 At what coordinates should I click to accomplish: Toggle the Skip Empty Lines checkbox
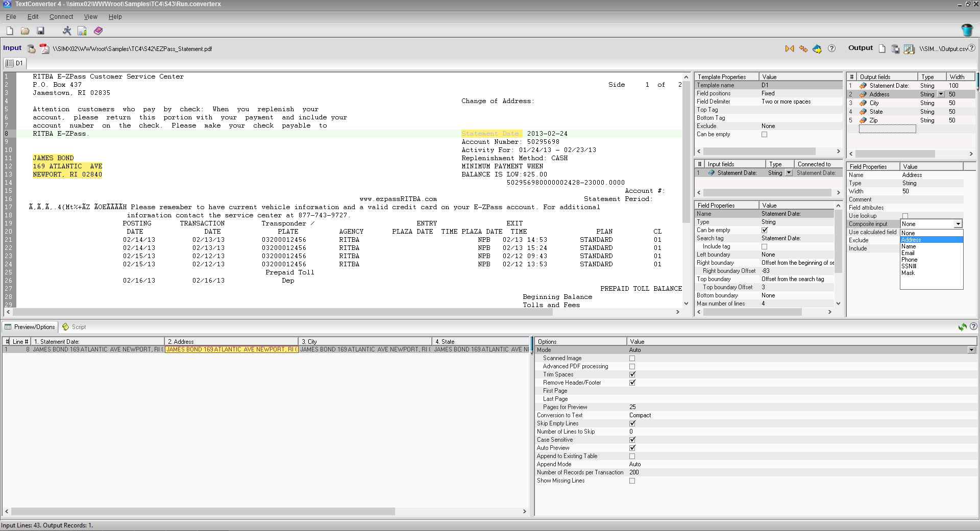[632, 423]
